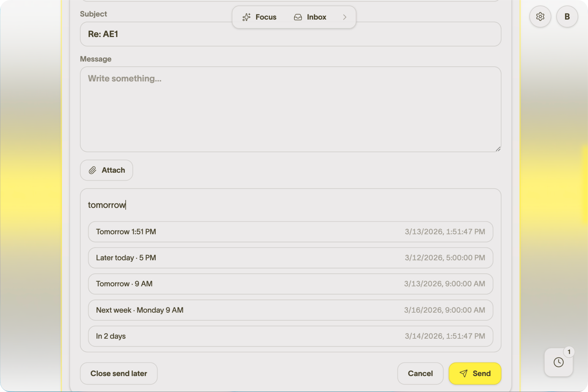Switch to the Focus tab
The height and width of the screenshot is (392, 588).
pos(266,17)
